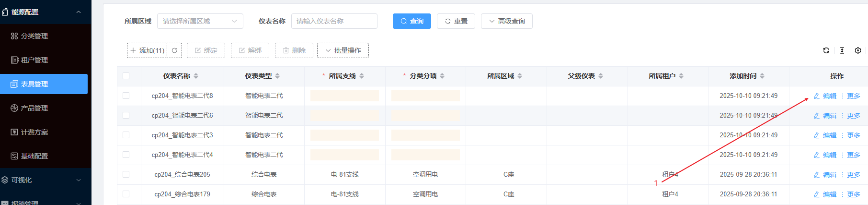The width and height of the screenshot is (868, 205).
Task: Edit row cp204_智能电表二代8
Action: 825,96
